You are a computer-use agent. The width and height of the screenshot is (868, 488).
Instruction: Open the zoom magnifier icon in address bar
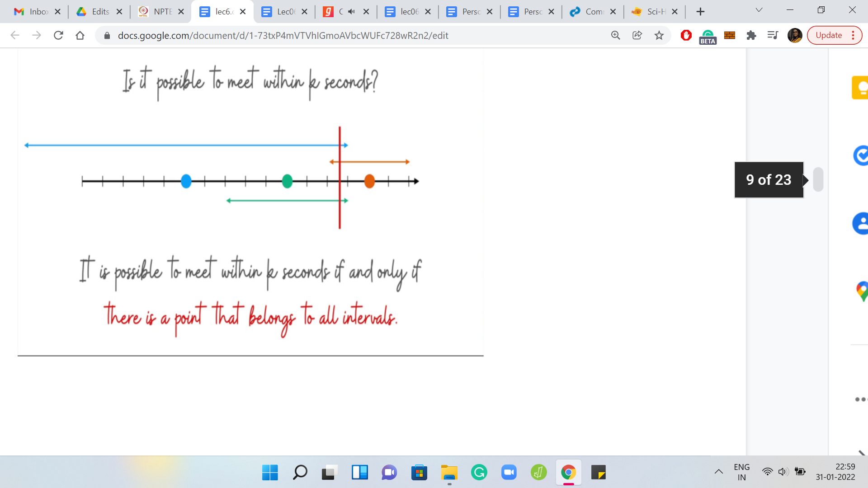tap(616, 35)
